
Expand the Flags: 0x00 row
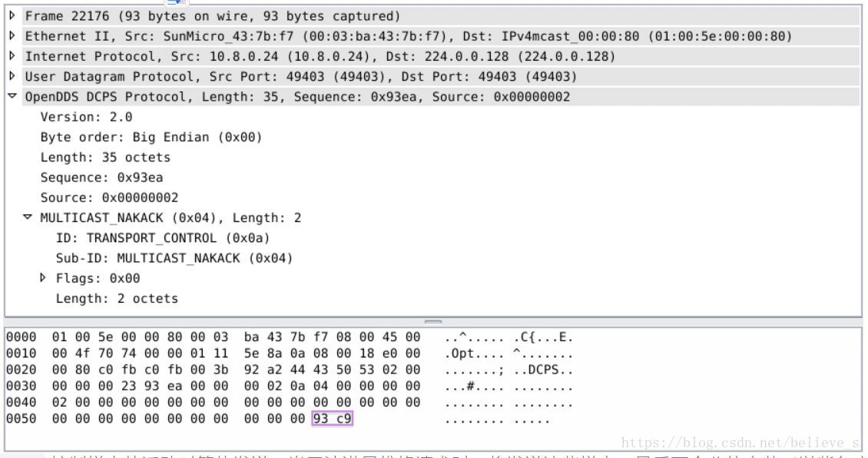[43, 277]
